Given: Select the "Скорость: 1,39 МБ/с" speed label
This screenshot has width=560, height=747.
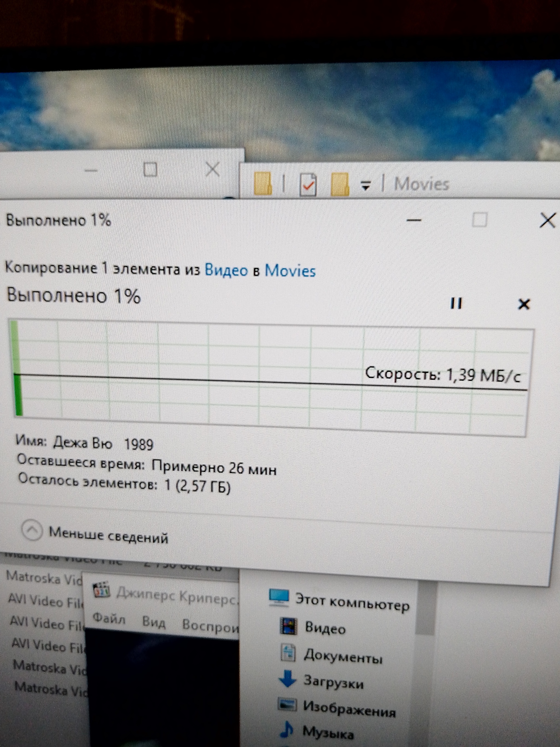Looking at the screenshot, I should pyautogui.click(x=443, y=374).
